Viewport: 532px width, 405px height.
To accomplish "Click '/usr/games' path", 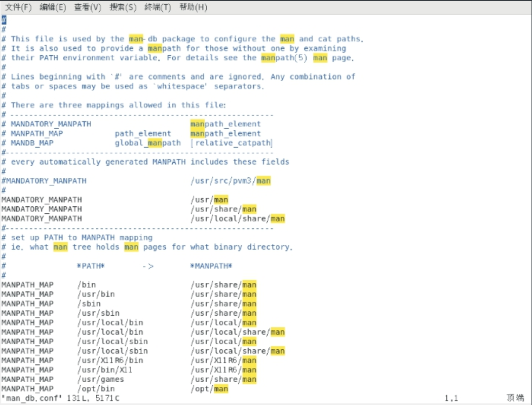I will point(100,380).
